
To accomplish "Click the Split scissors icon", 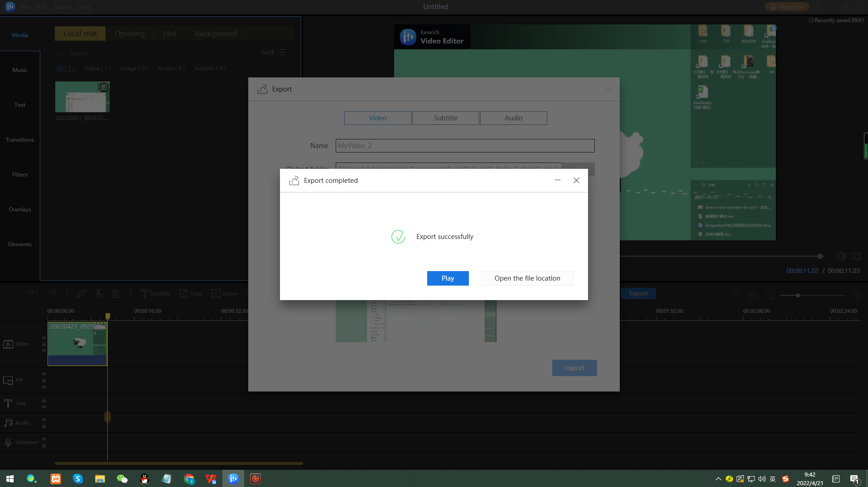I will coord(98,293).
